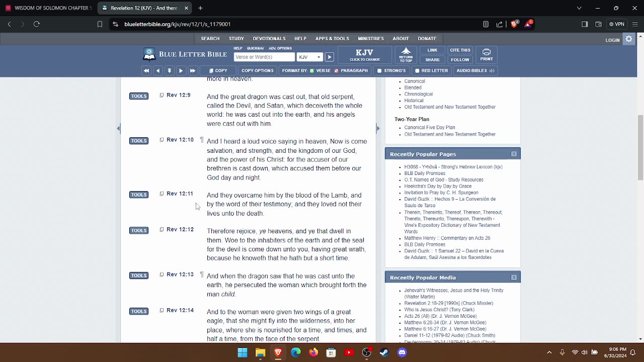This screenshot has width=644, height=362.
Task: Select PARAGRAPH format option
Action: tap(351, 71)
